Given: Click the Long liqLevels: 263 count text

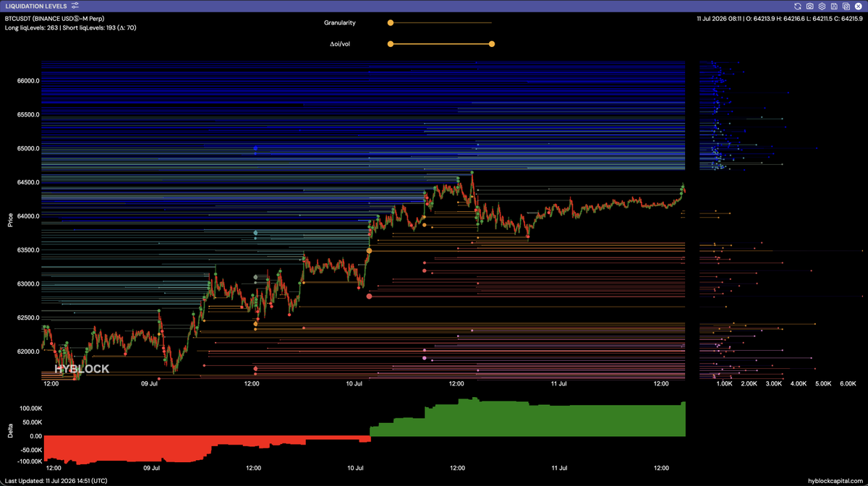Looking at the screenshot, I should point(30,27).
